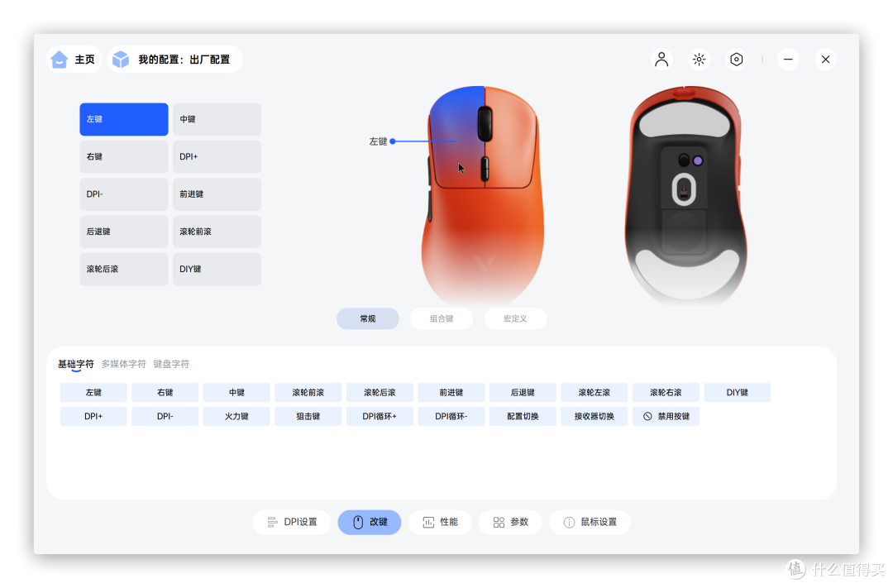Select the DPI+ button slot
The width and height of the screenshot is (893, 588).
pyautogui.click(x=217, y=156)
